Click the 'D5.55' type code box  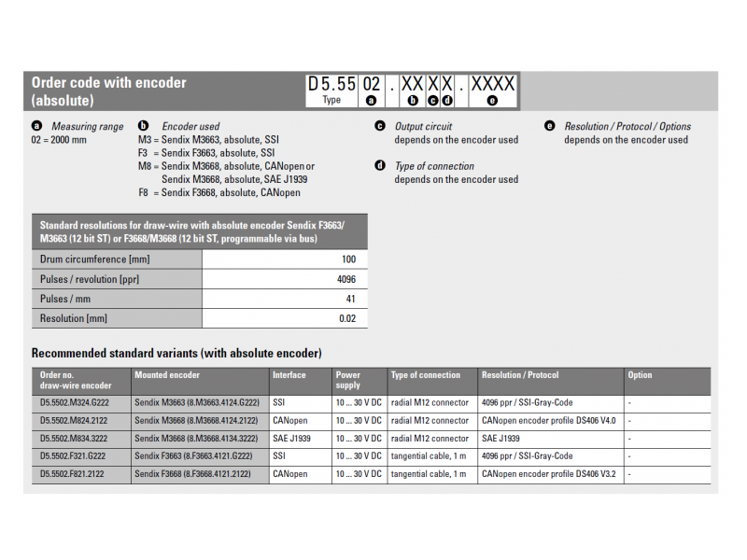[x=331, y=91]
